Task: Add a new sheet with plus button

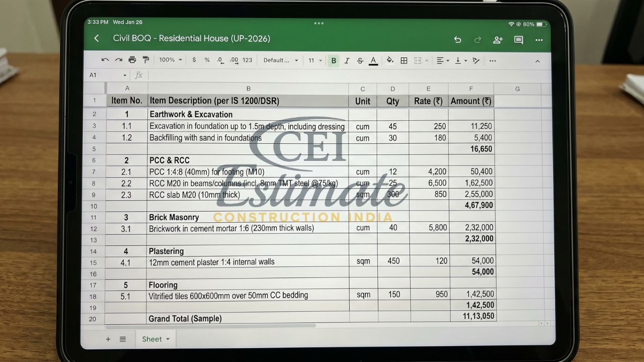Action: pos(108,339)
